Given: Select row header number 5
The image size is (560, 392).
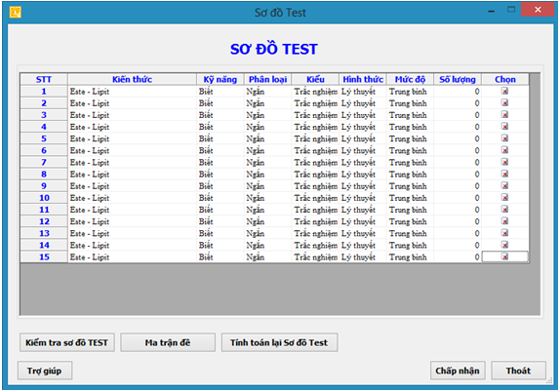Looking at the screenshot, I should click(44, 138).
